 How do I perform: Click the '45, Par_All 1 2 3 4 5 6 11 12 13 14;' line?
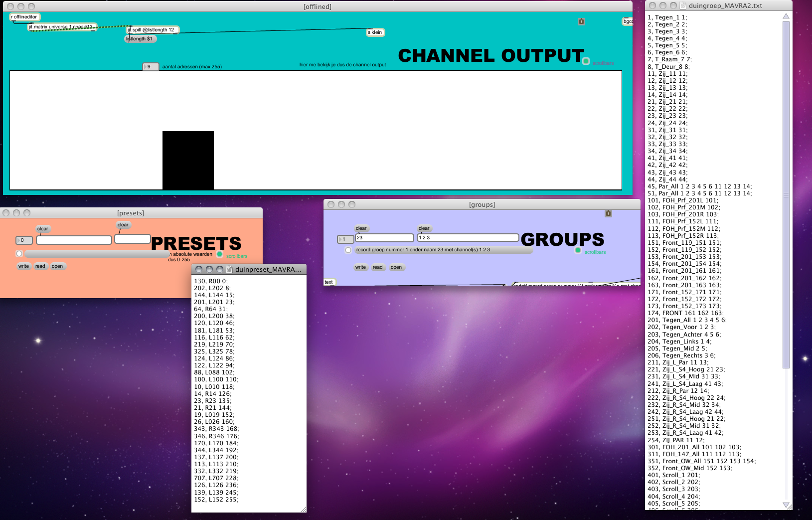tap(699, 186)
